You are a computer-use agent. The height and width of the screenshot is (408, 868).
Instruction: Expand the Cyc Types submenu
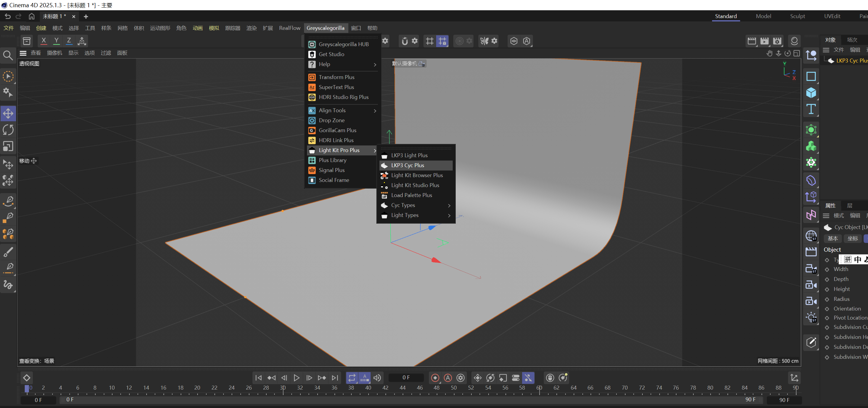point(416,205)
